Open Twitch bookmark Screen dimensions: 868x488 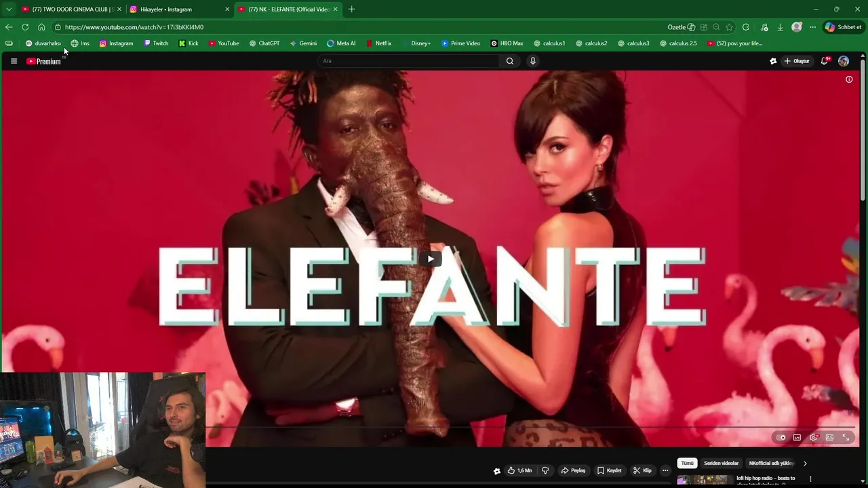[156, 43]
